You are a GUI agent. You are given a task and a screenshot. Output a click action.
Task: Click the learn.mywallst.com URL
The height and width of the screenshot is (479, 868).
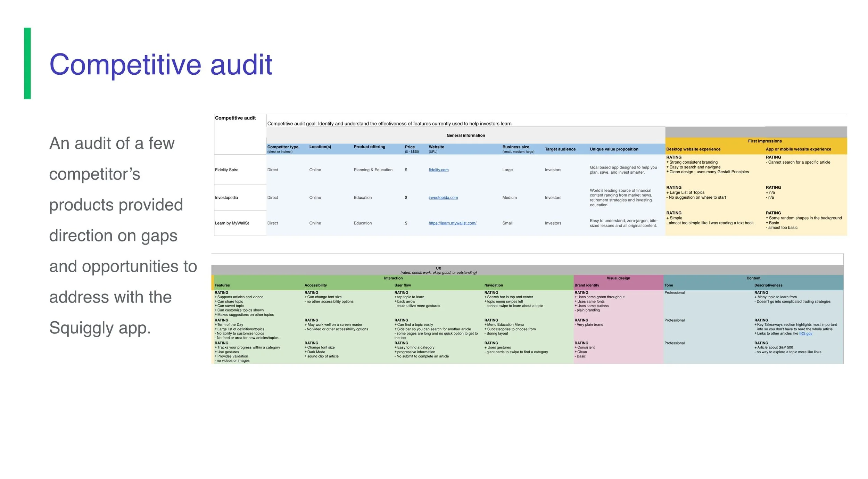point(452,223)
